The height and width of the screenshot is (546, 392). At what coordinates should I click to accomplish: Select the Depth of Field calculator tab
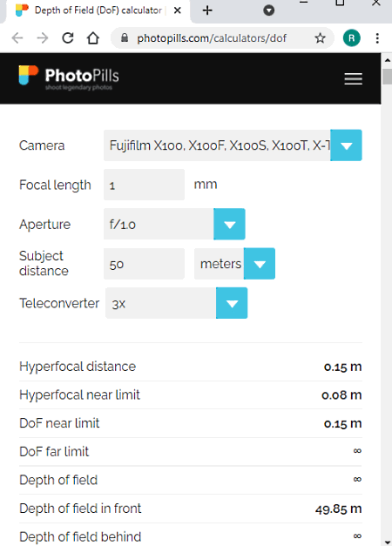pyautogui.click(x=94, y=10)
